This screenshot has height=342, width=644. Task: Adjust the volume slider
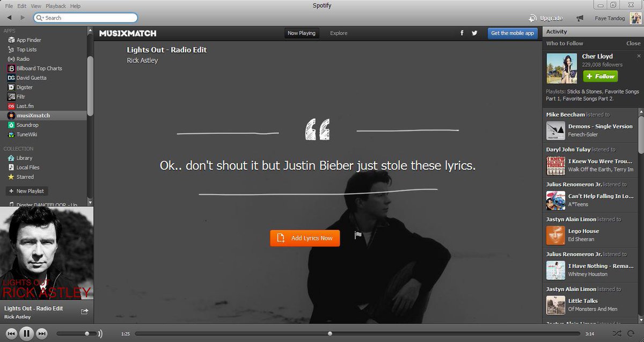coord(76,333)
